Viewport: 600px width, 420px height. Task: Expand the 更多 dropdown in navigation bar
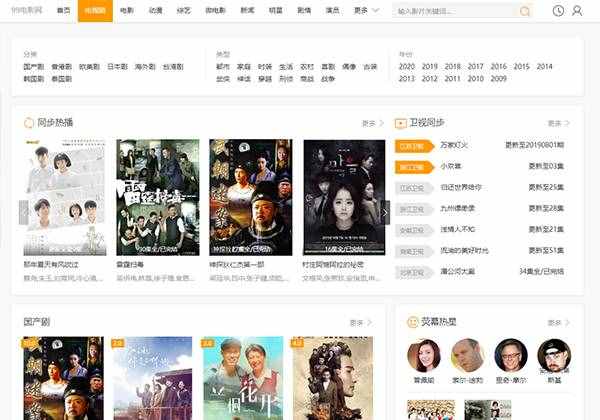[366, 11]
